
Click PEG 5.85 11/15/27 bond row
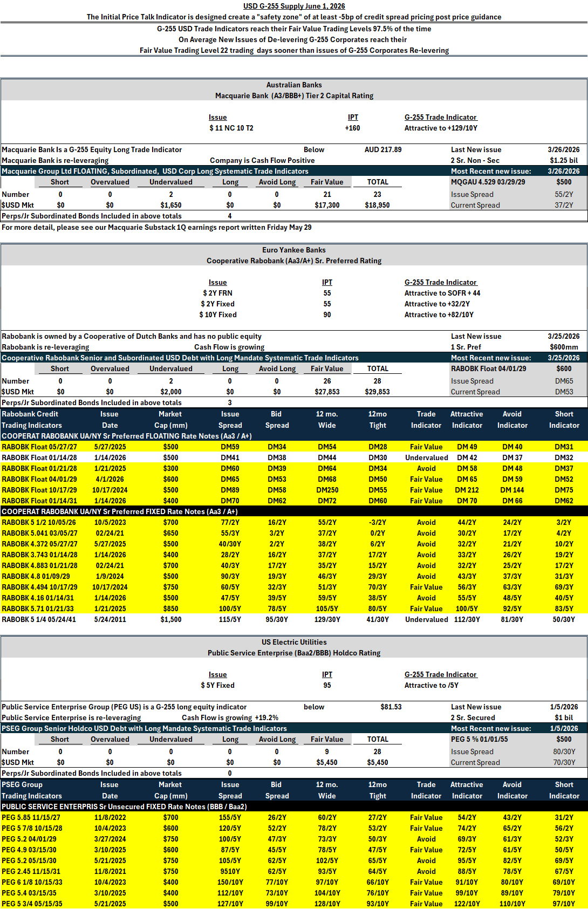[x=294, y=817]
